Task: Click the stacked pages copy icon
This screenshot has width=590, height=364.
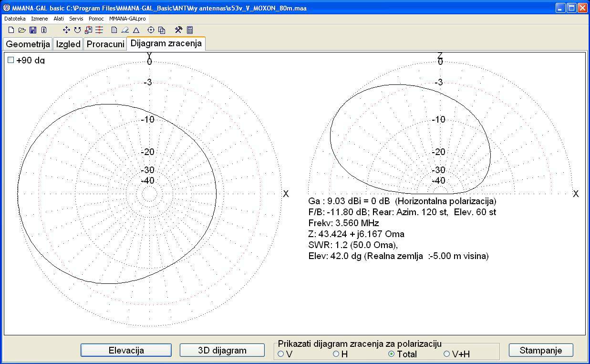Action: [x=162, y=30]
